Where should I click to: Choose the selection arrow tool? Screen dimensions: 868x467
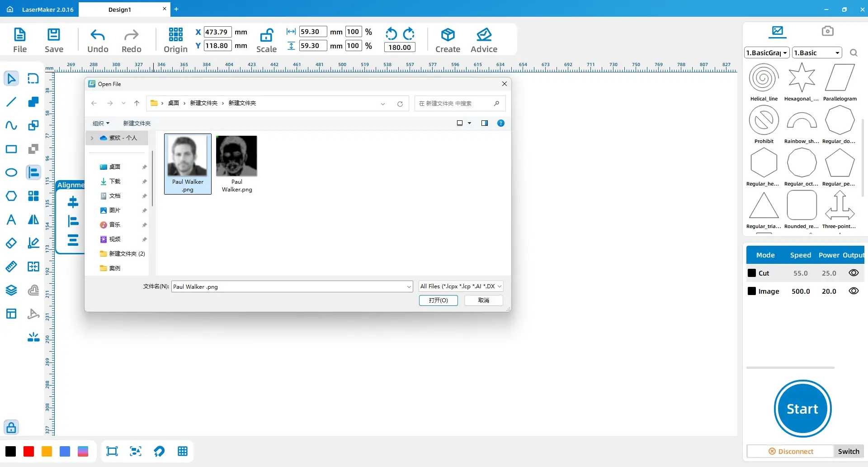(11, 79)
